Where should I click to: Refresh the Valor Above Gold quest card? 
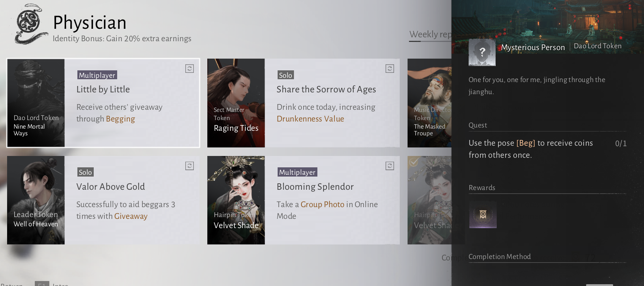[x=190, y=166]
